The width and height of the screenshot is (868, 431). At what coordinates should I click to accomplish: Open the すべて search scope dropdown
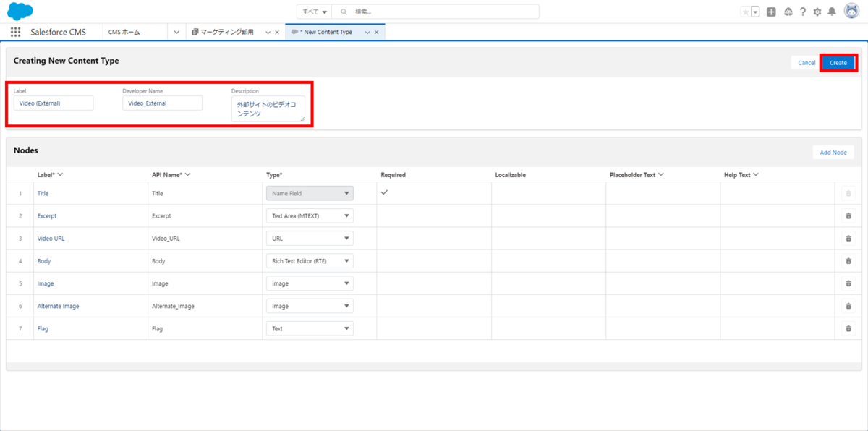click(x=315, y=12)
